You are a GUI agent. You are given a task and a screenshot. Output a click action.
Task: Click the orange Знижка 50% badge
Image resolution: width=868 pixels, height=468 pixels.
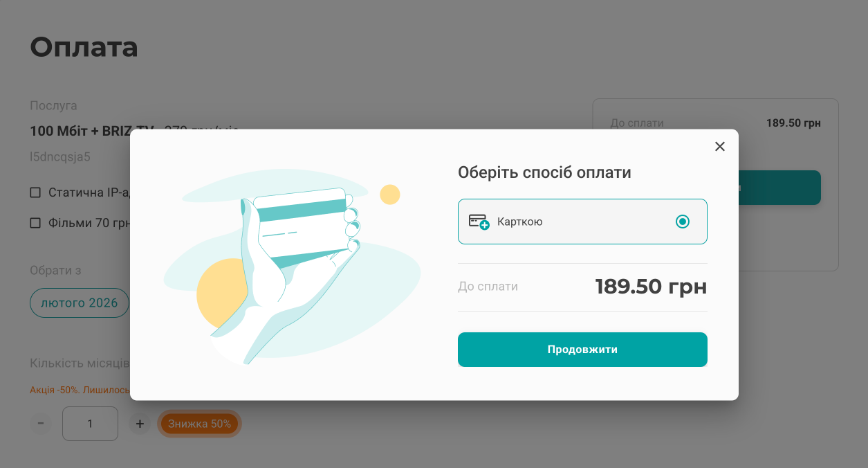click(x=199, y=424)
